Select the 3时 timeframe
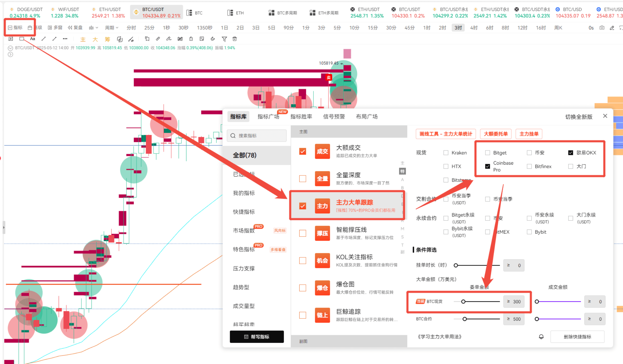623x364 pixels. pos(458,28)
